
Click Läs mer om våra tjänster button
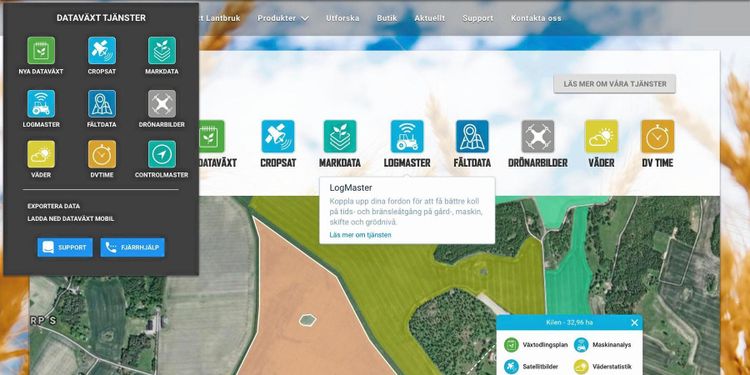tap(615, 84)
